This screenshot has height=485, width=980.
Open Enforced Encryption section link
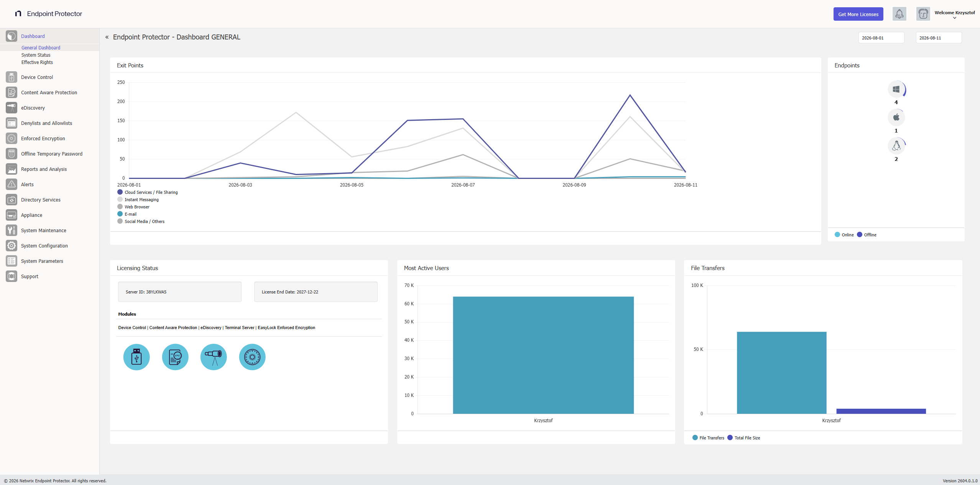[x=43, y=138]
